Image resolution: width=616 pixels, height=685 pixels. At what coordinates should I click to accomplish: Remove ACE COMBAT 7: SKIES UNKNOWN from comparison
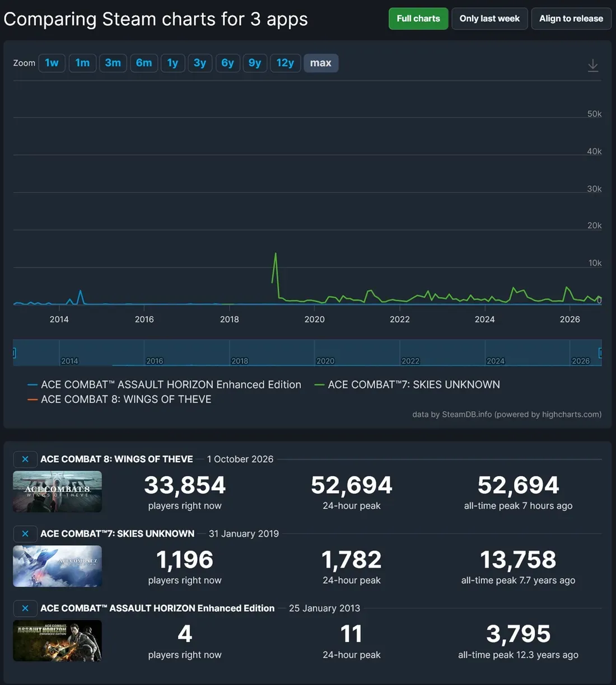pyautogui.click(x=25, y=533)
